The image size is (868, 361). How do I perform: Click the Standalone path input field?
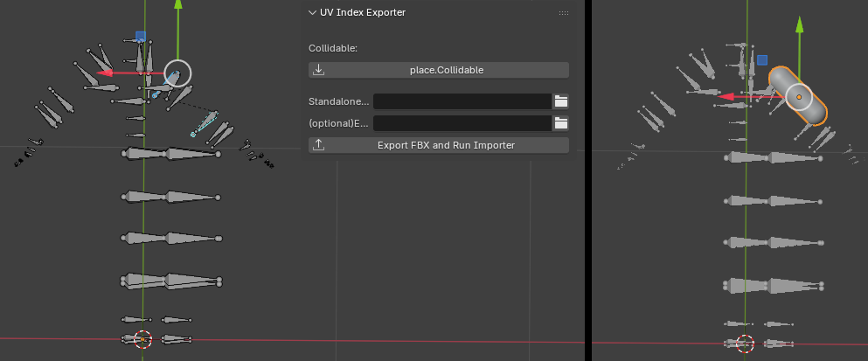point(462,101)
